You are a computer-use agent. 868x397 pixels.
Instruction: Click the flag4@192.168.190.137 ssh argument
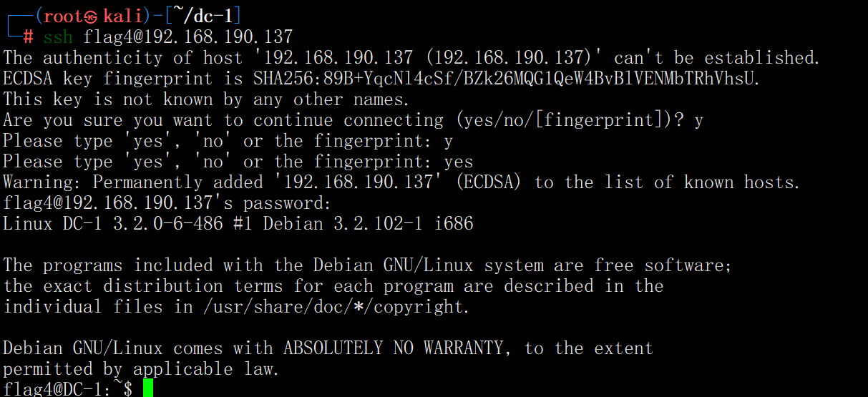click(189, 37)
